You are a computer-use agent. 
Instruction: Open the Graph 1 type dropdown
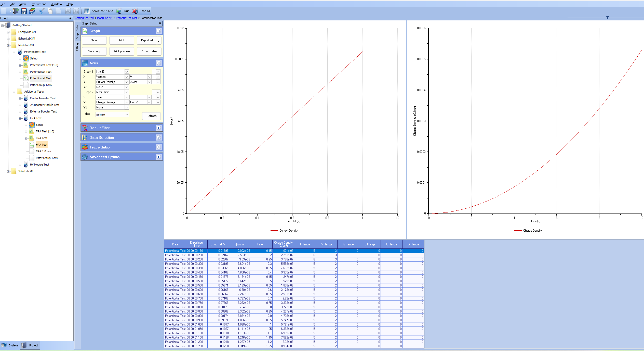pyautogui.click(x=126, y=72)
